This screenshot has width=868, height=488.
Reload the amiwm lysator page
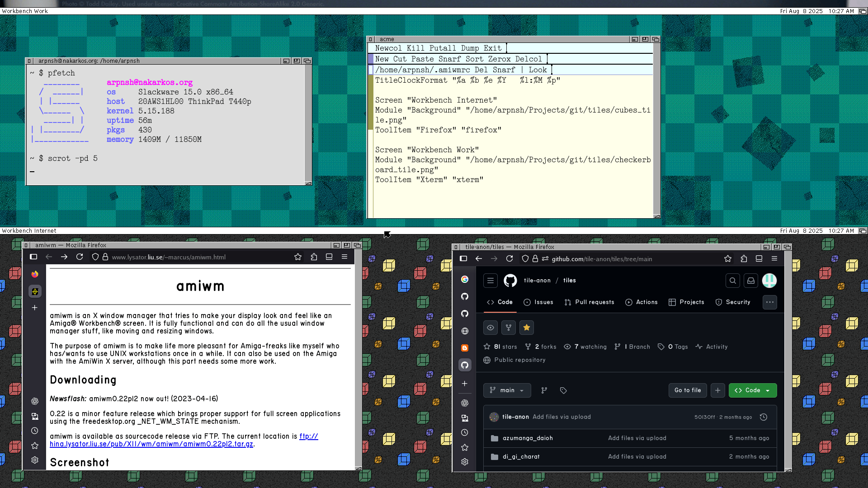80,257
